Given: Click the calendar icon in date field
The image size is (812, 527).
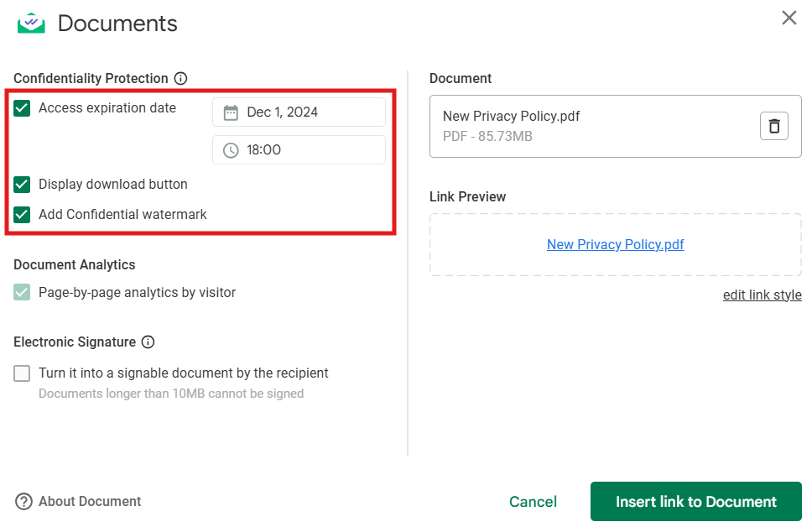Looking at the screenshot, I should 231,112.
